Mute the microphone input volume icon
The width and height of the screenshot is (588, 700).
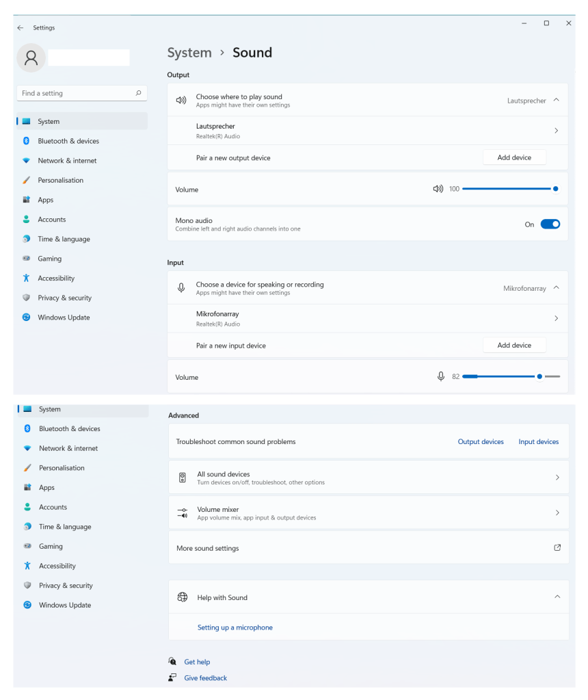[x=441, y=376]
